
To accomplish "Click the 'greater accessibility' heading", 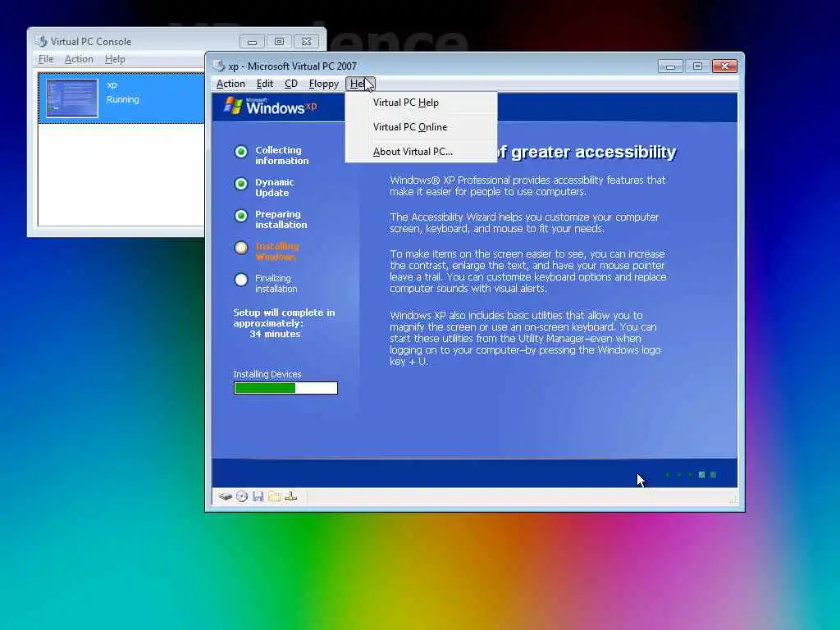I will [593, 152].
